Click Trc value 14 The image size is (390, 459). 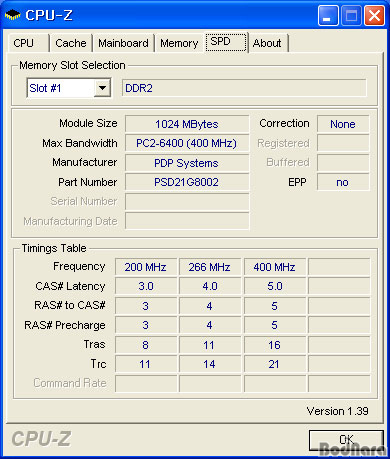click(210, 364)
